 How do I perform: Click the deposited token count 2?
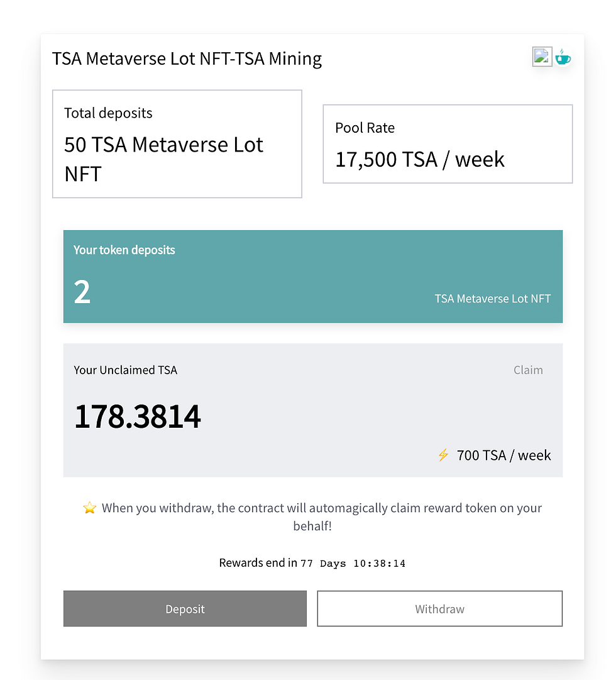coord(82,291)
